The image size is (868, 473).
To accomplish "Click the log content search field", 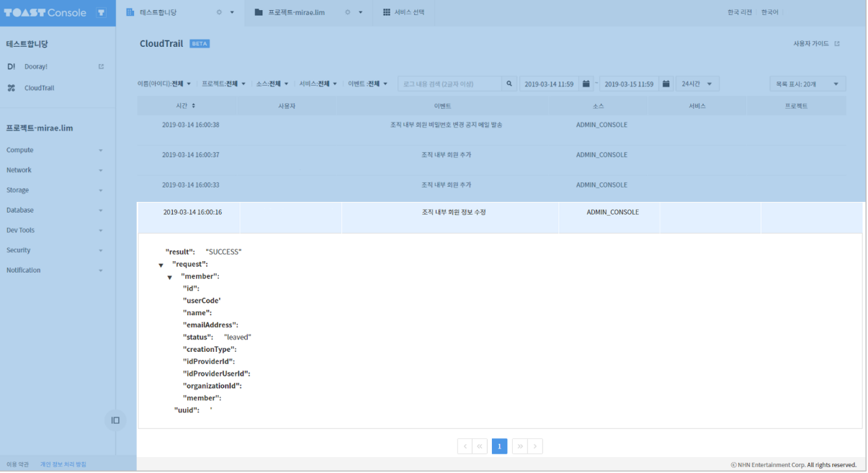I will [x=449, y=84].
